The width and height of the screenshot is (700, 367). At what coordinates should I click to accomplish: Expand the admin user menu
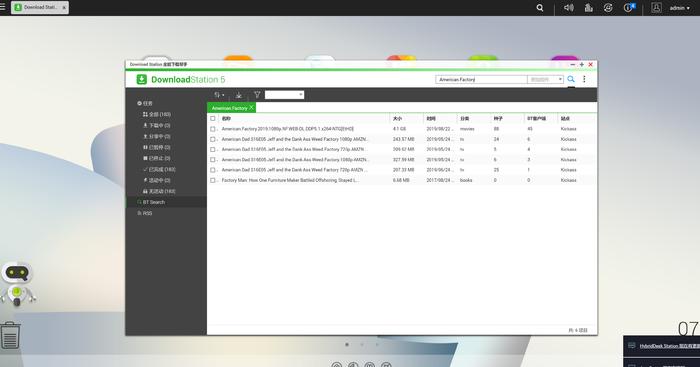679,8
